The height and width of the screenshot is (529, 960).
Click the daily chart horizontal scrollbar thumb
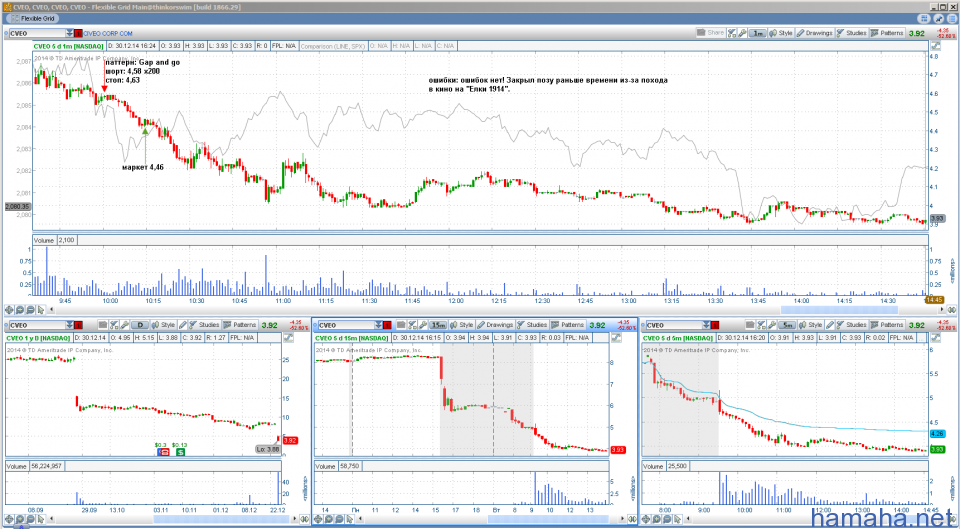click(220, 519)
